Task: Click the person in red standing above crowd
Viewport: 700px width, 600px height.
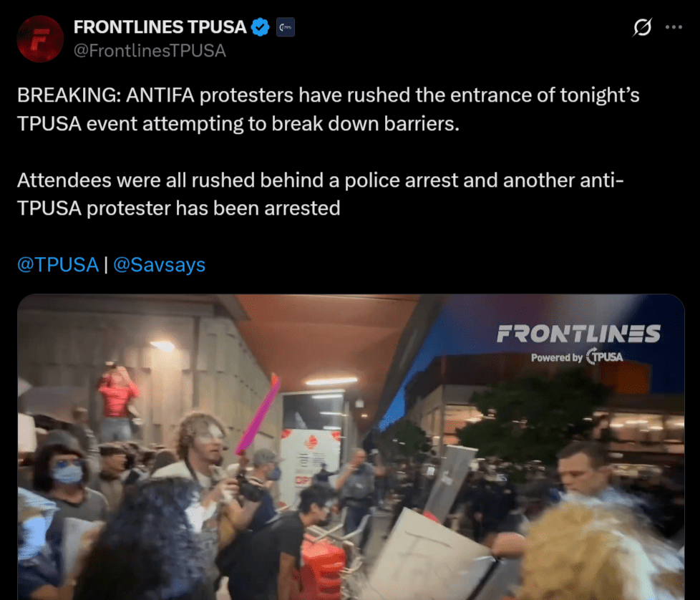Action: coord(117,404)
